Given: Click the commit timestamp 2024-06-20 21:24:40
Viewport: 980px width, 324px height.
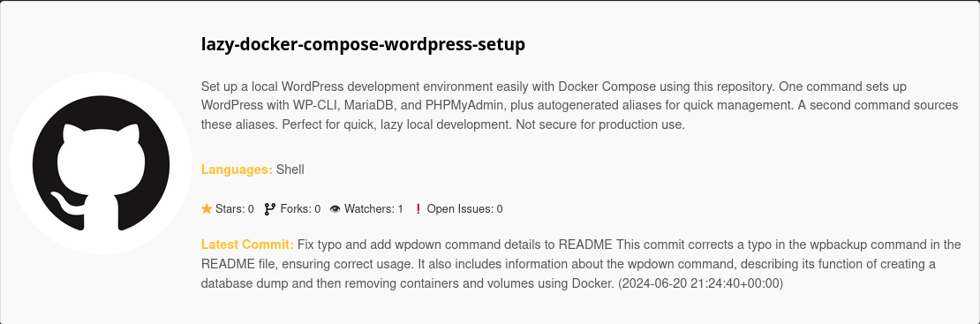Looking at the screenshot, I should pyautogui.click(x=700, y=283).
